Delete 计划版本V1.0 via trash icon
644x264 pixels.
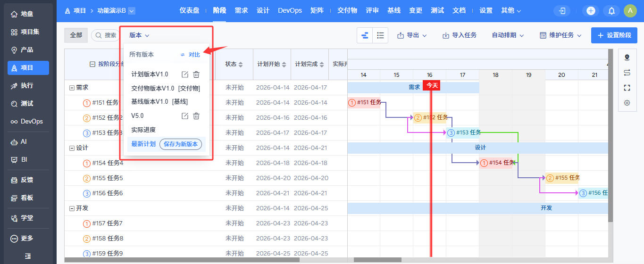click(196, 74)
